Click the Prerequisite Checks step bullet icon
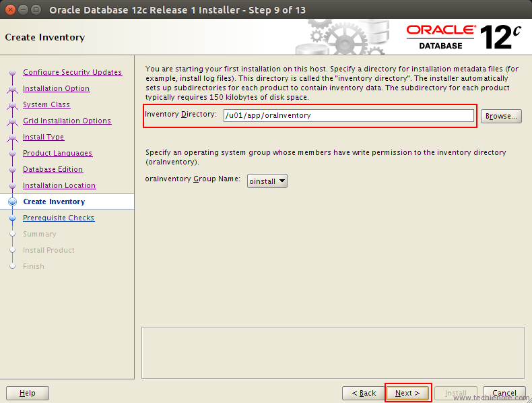Image resolution: width=532 pixels, height=403 pixels. (x=13, y=218)
